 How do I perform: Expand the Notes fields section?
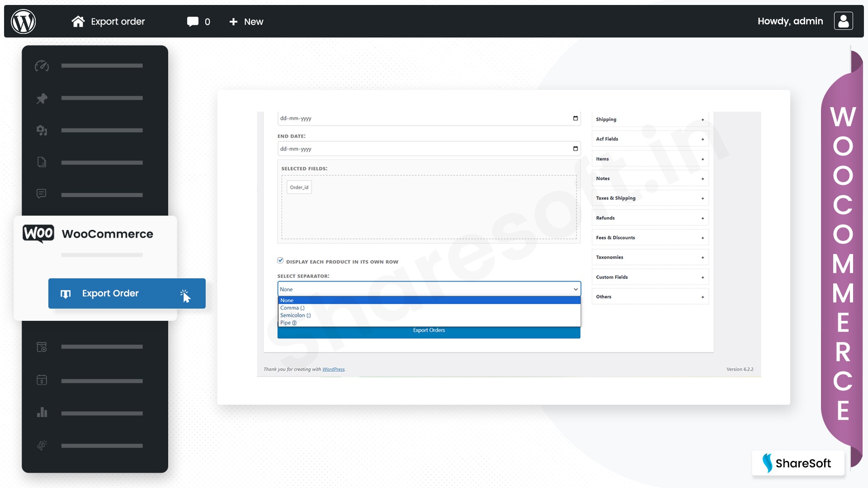[x=650, y=178]
